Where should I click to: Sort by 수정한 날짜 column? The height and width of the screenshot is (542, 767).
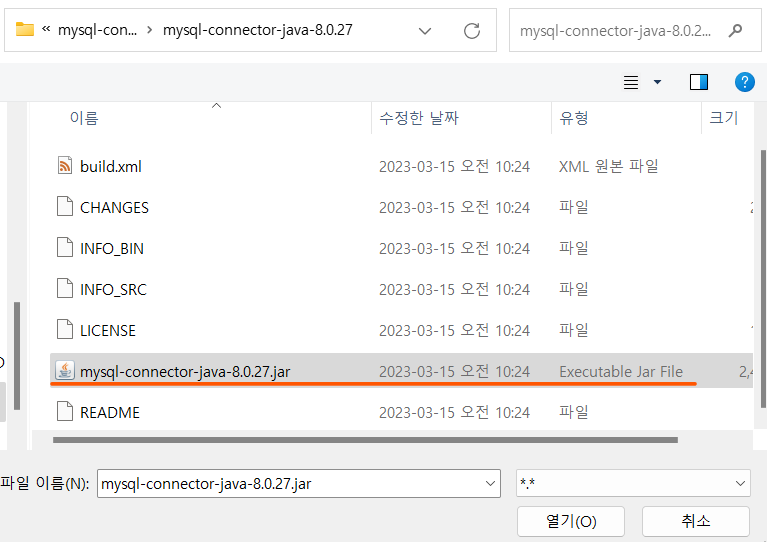pyautogui.click(x=419, y=118)
